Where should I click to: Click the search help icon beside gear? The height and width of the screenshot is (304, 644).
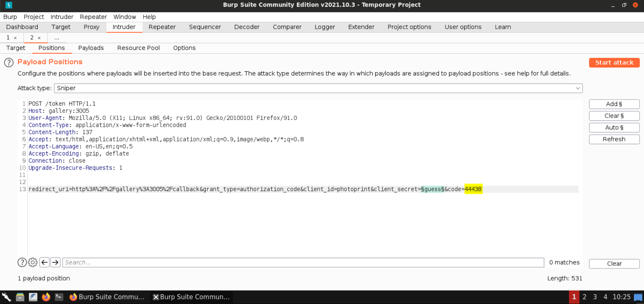(x=22, y=262)
